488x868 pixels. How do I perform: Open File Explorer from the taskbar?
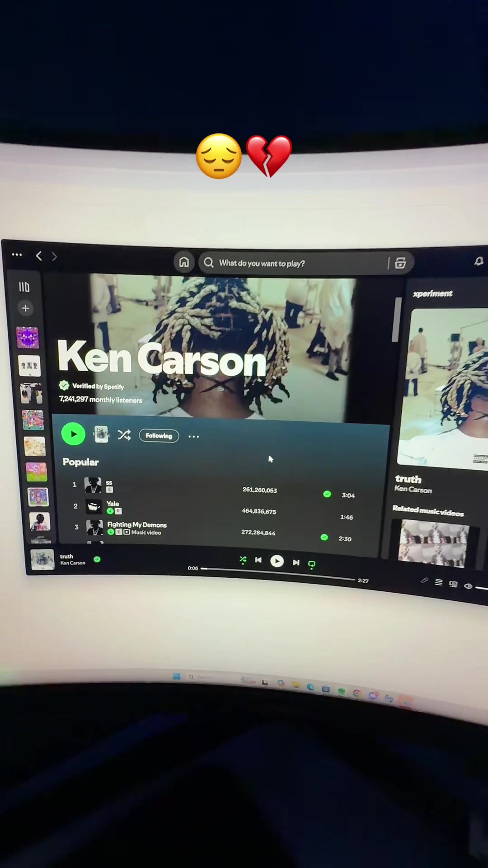296,685
